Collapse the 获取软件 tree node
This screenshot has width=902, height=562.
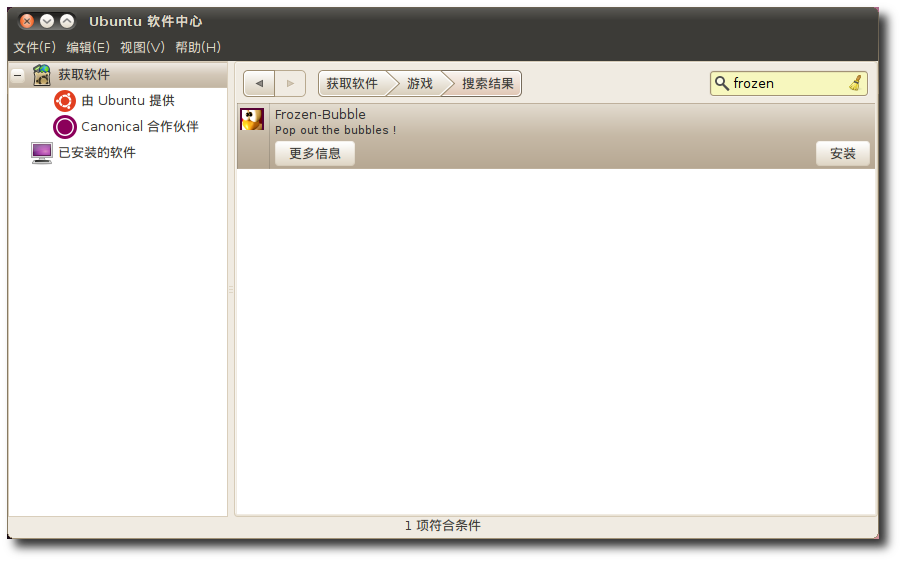18,75
